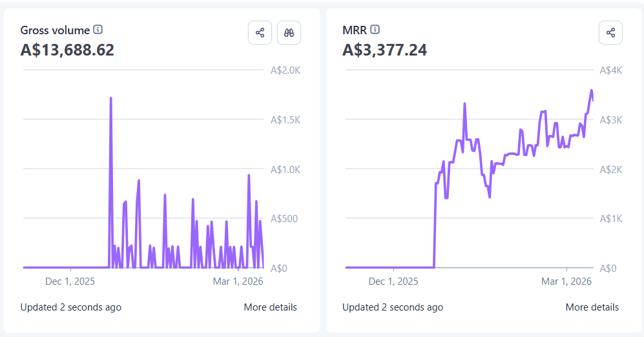Click Mar 1, 2026 date on MRR chart

tap(566, 281)
